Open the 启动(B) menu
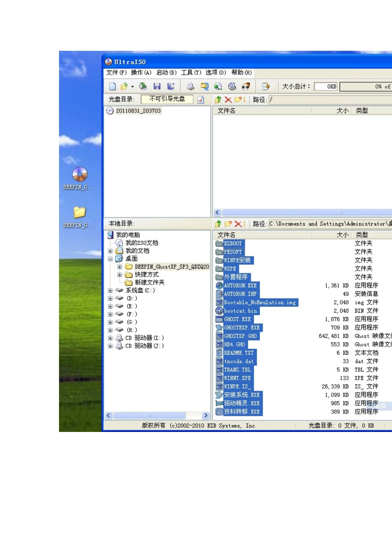This screenshot has width=392, height=555. [166, 73]
